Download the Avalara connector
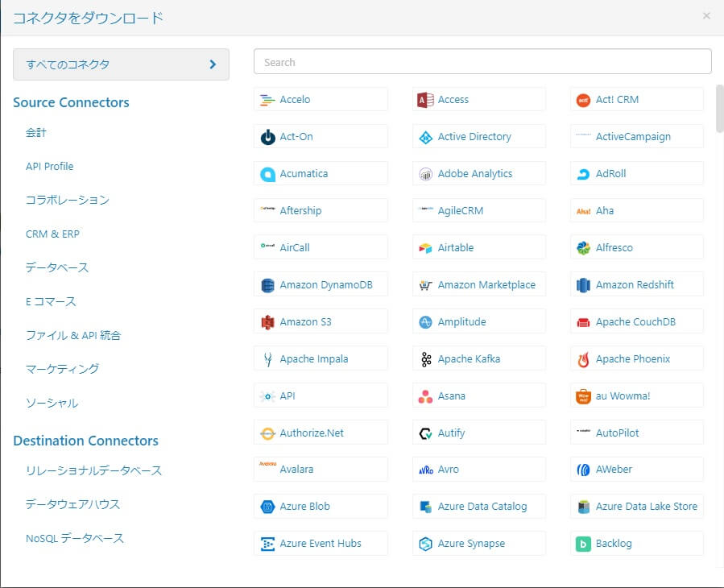This screenshot has height=588, width=724. coord(321,470)
